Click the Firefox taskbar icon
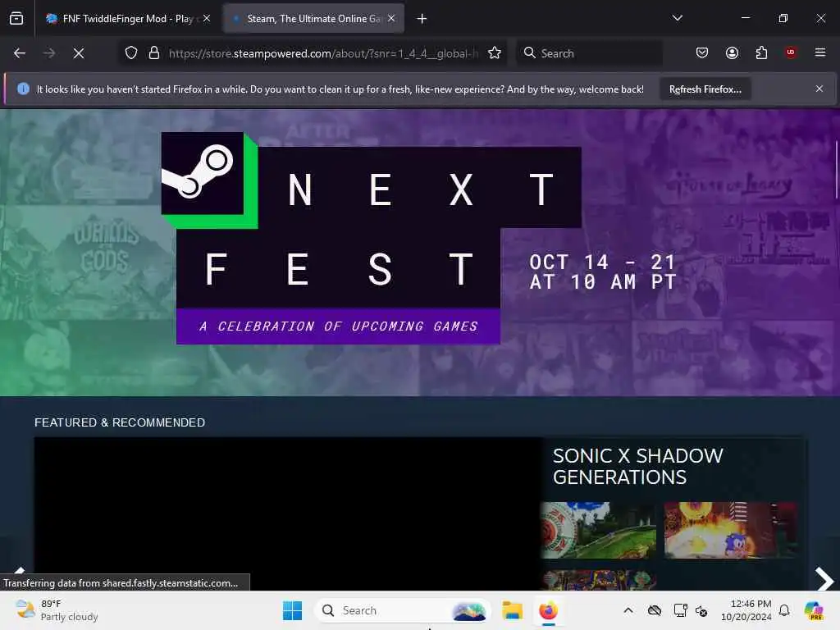Image resolution: width=840 pixels, height=630 pixels. 548,610
